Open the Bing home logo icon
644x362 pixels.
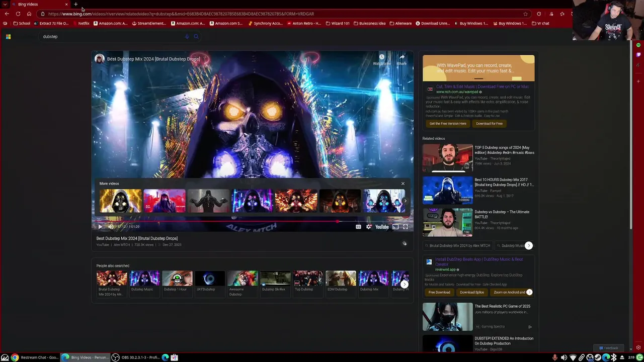8,36
